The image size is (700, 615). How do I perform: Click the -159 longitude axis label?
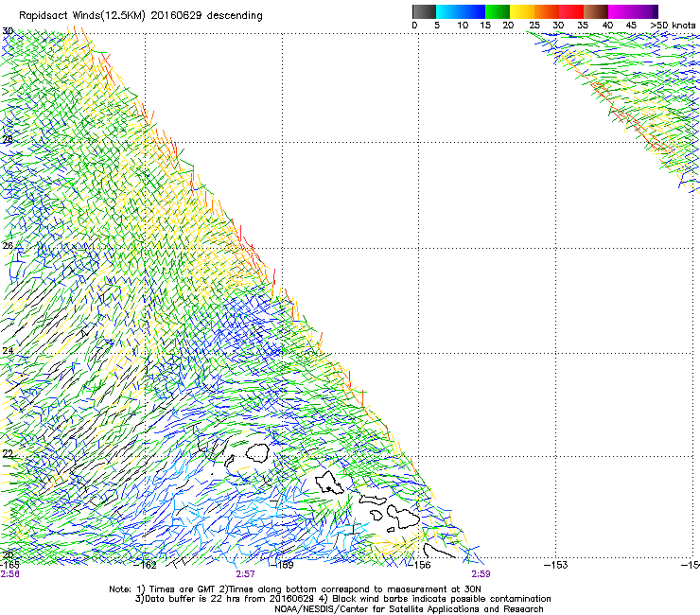point(282,565)
